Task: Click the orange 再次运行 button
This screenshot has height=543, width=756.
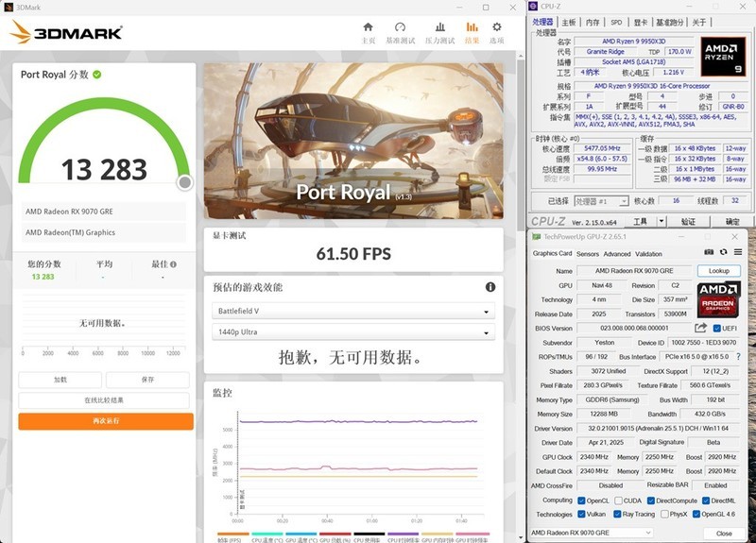Action: tap(106, 421)
